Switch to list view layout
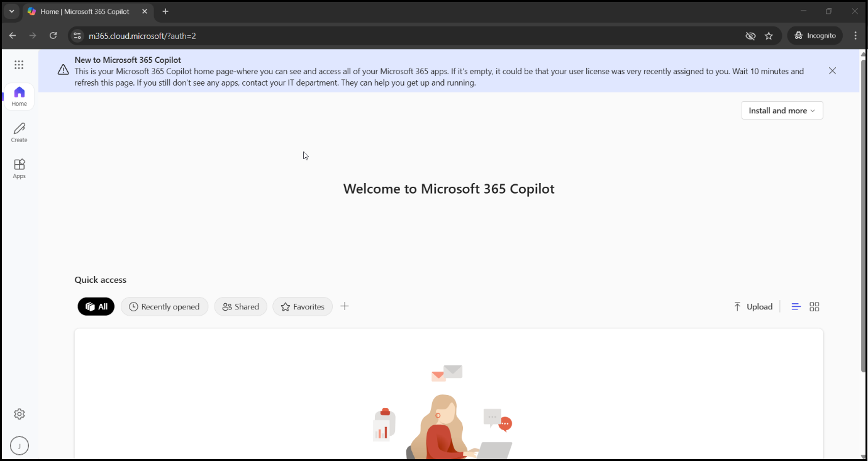This screenshot has height=461, width=868. pyautogui.click(x=796, y=307)
